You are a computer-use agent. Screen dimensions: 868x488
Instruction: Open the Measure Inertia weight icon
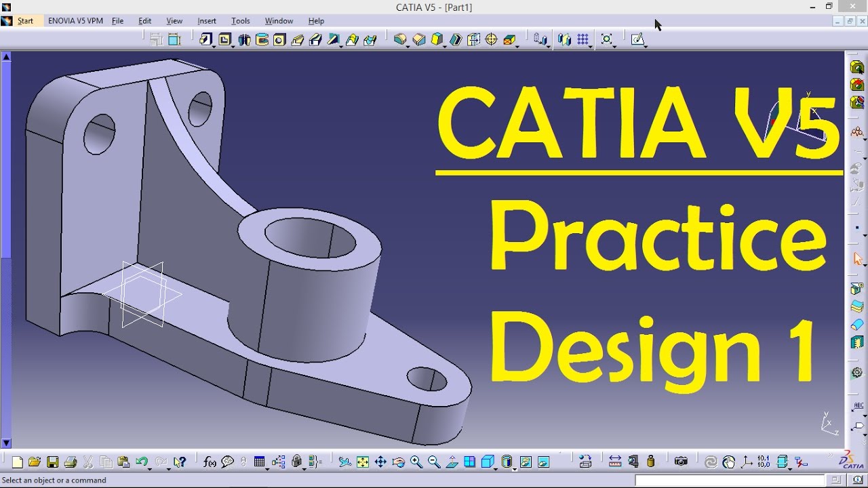coord(651,462)
